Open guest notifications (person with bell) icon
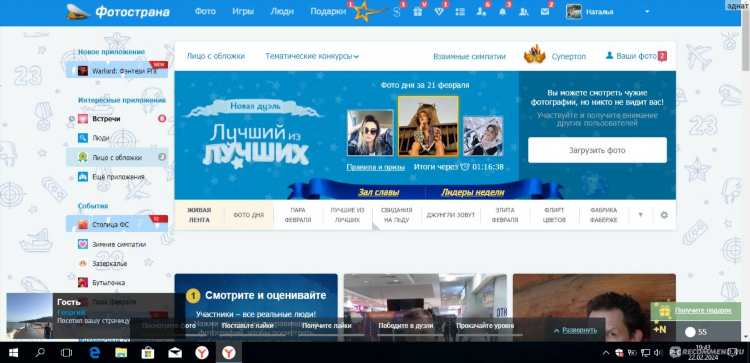Screen dimensions: 750x363 tap(481, 12)
